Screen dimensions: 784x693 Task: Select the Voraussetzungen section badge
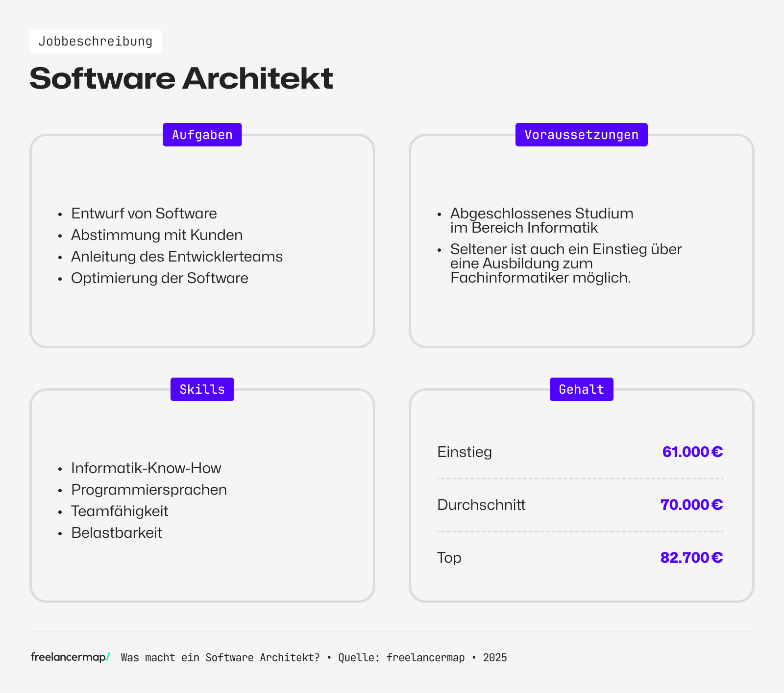click(x=581, y=135)
